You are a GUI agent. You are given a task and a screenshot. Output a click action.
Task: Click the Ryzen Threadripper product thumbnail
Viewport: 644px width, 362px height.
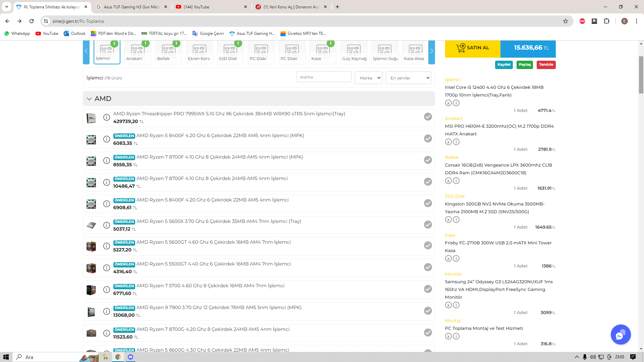(91, 118)
